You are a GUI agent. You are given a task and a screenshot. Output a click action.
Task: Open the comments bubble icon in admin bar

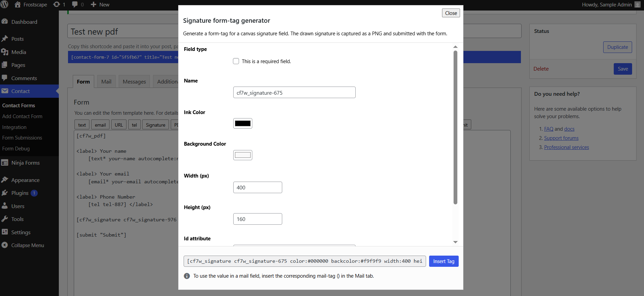click(x=75, y=4)
